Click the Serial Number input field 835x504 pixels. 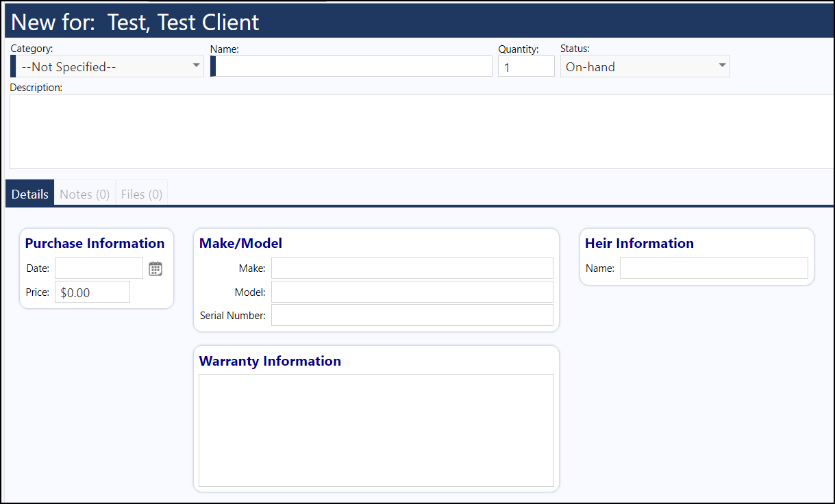pyautogui.click(x=412, y=316)
